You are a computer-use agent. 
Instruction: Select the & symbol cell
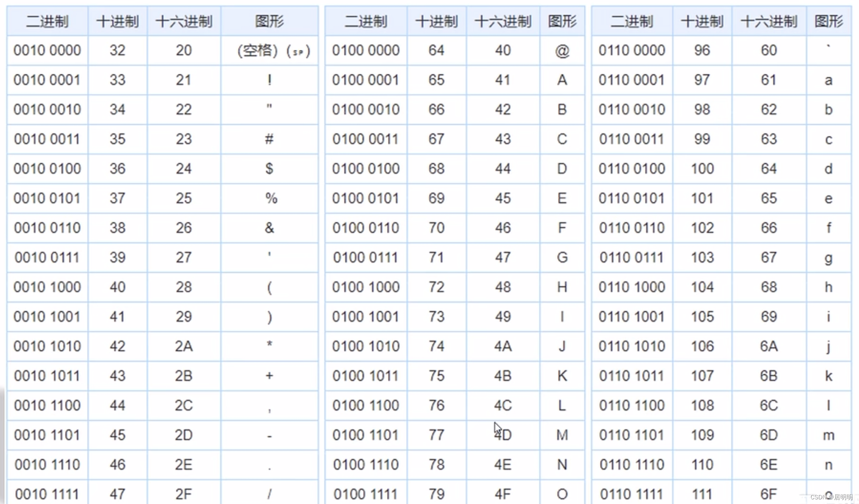[x=269, y=228]
